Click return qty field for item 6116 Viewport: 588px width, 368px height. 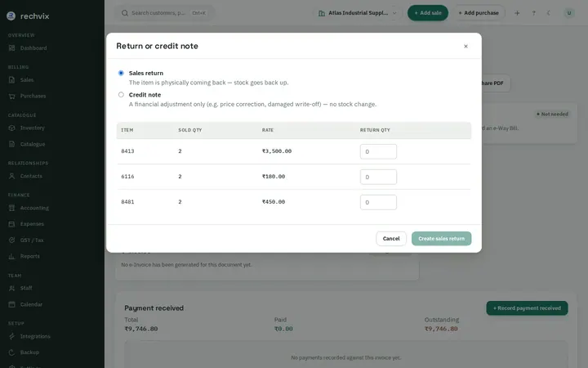(x=378, y=177)
